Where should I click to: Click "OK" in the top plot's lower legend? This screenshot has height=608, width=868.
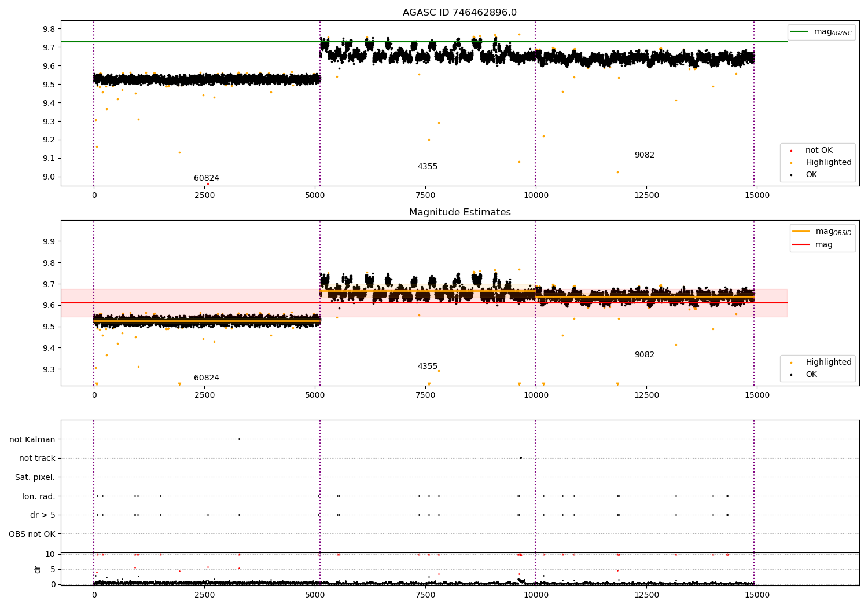(811, 175)
